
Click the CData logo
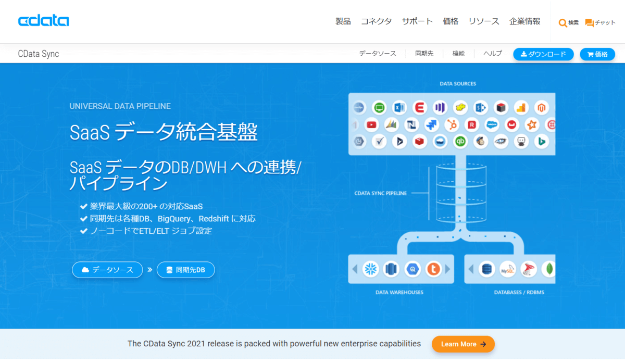[x=43, y=21]
